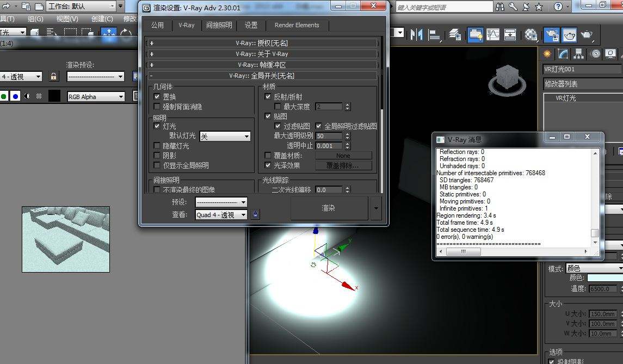The image size is (623, 364).
Task: Uncheck the 置换 displacement checkbox
Action: pos(157,96)
